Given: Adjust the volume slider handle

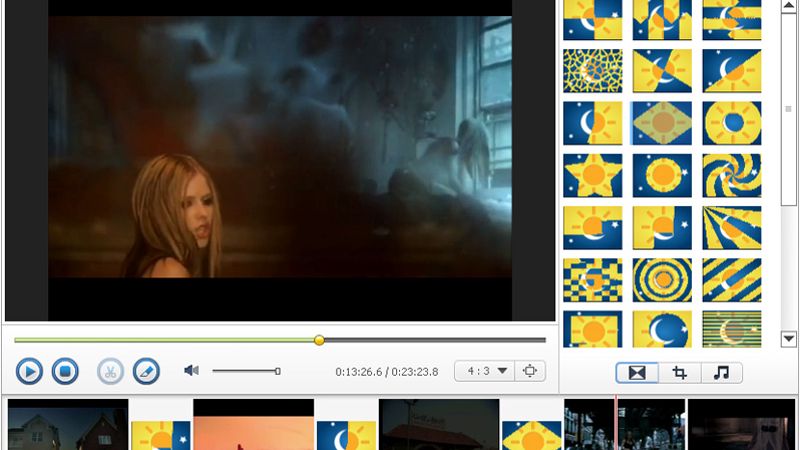Looking at the screenshot, I should click(x=278, y=371).
